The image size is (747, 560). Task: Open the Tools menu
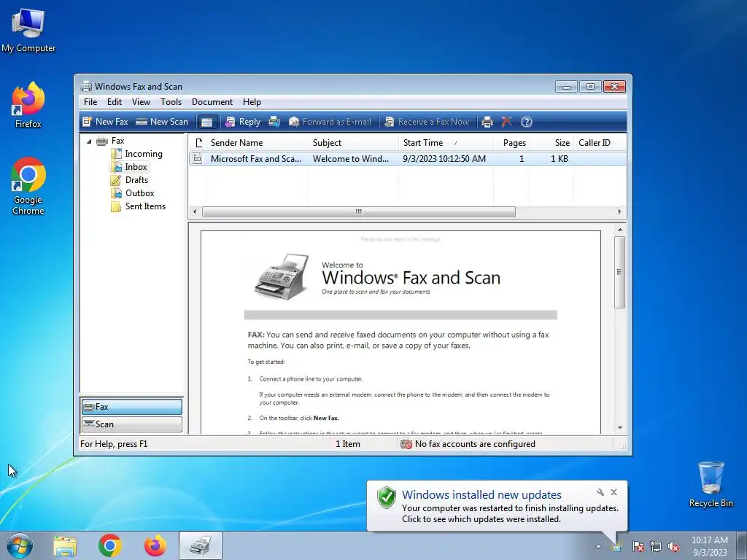click(x=171, y=102)
